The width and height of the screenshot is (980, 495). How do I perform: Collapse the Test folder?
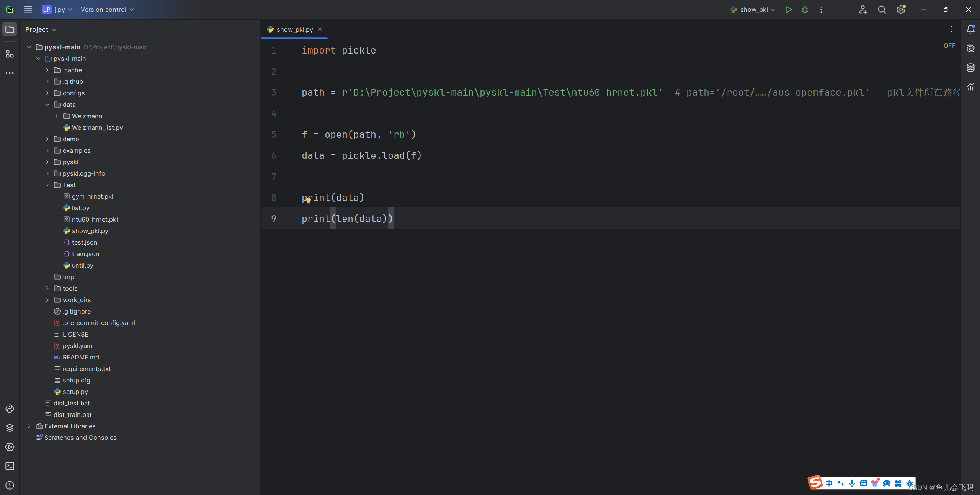(x=47, y=185)
